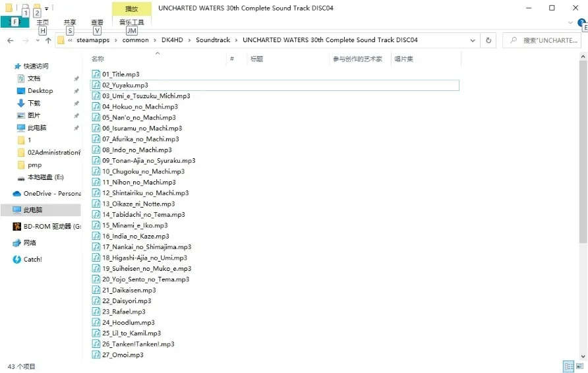Image resolution: width=588 pixels, height=373 pixels.
Task: Select file 09_Tonan-Ajia_no_Syuraku.mp3
Action: [x=148, y=161]
